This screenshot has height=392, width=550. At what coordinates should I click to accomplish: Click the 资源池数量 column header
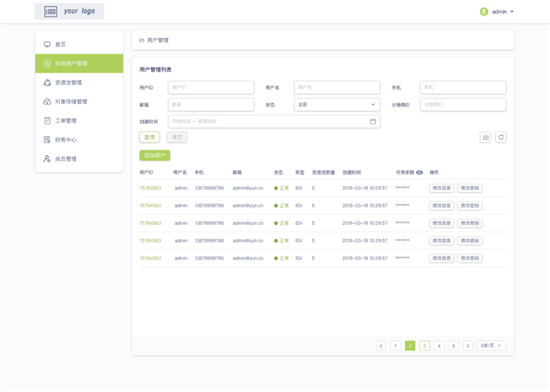(323, 172)
